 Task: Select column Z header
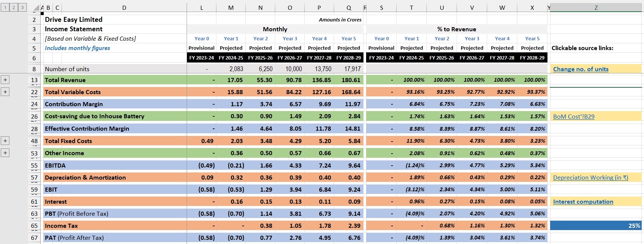point(596,8)
